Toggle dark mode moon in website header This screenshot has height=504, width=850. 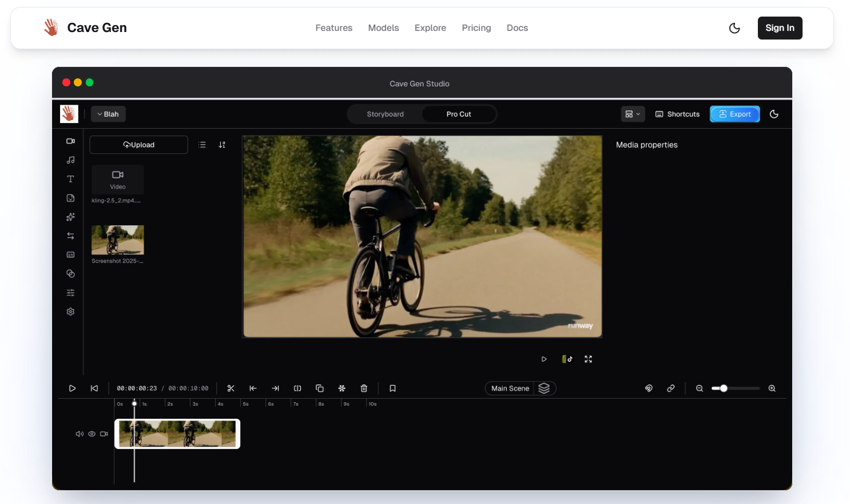[x=734, y=28]
